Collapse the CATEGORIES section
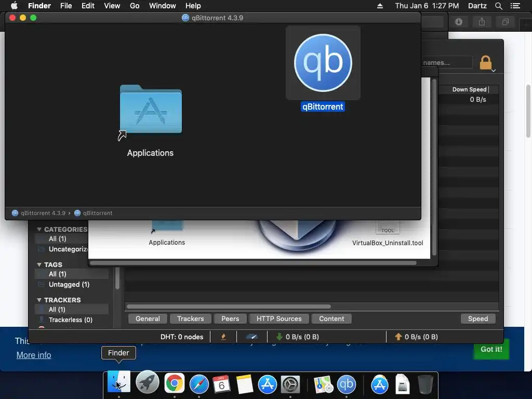The width and height of the screenshot is (532, 399). point(39,229)
